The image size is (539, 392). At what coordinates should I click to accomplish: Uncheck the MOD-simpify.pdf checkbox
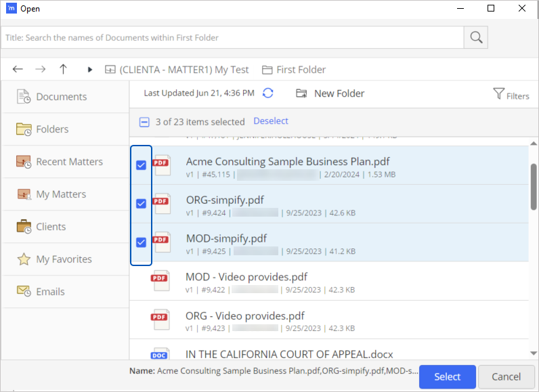tap(141, 242)
